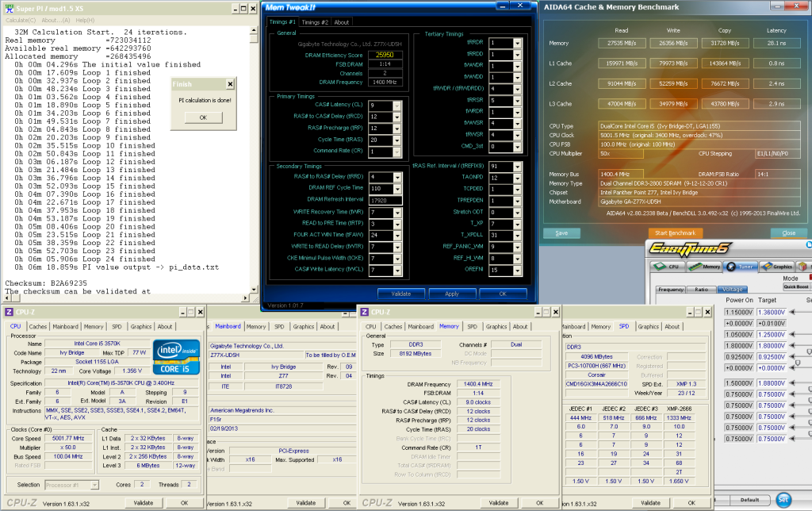
Task: Click the Checksum: B2A69235 line in Super PI
Action: pyautogui.click(x=46, y=283)
